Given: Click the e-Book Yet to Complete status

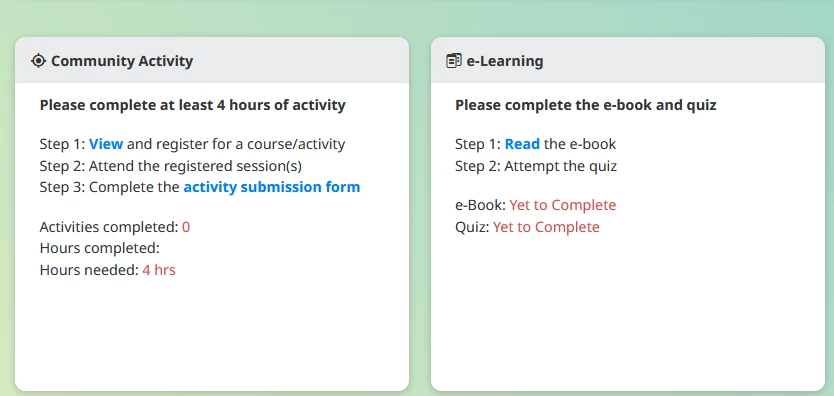Looking at the screenshot, I should coord(563,205).
